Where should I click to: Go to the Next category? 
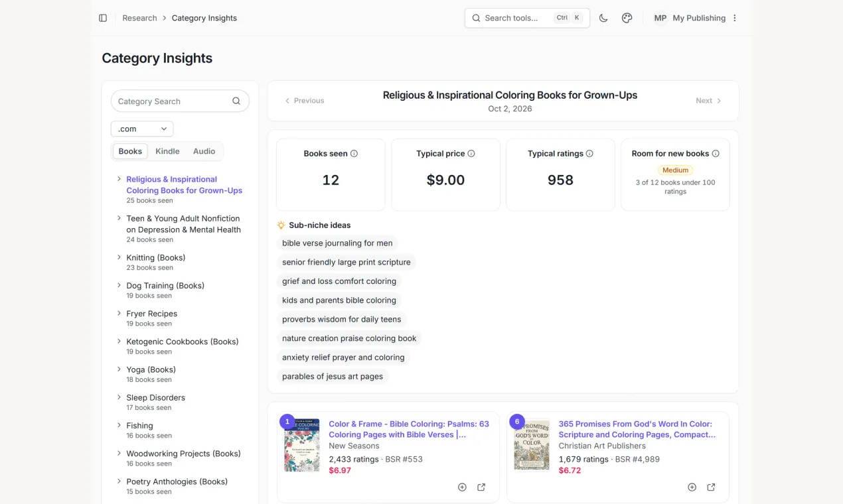[x=708, y=101]
